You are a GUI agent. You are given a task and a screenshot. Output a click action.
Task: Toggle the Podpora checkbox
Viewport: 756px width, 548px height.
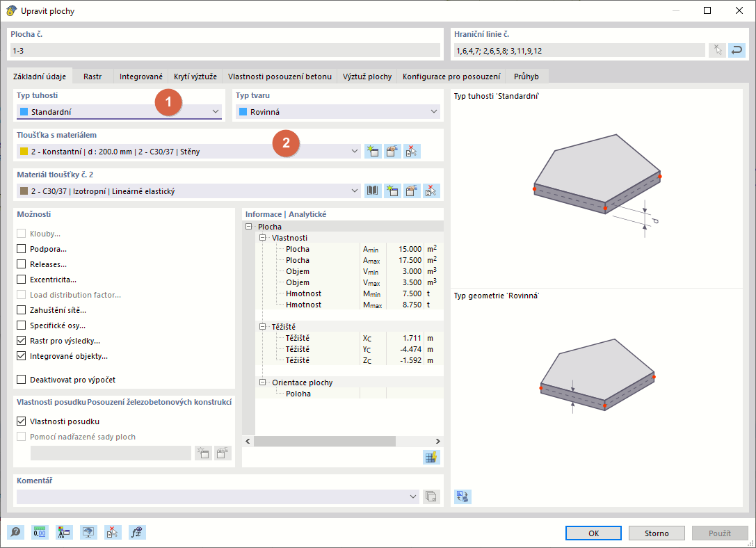point(22,249)
